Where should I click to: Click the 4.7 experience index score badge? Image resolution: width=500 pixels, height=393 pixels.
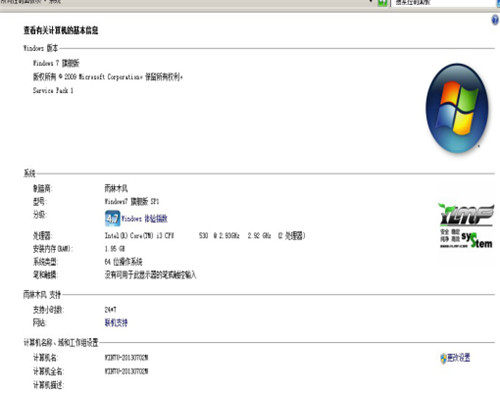pyautogui.click(x=112, y=218)
